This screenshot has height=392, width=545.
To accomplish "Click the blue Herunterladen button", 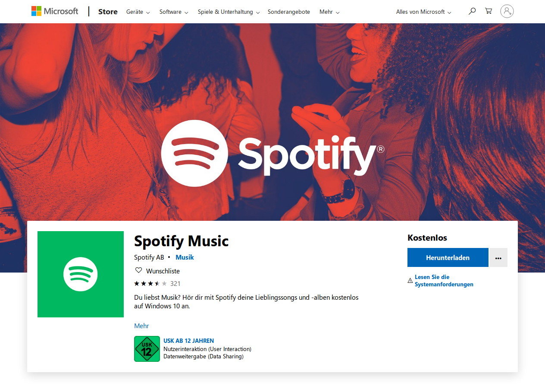I will coord(448,258).
